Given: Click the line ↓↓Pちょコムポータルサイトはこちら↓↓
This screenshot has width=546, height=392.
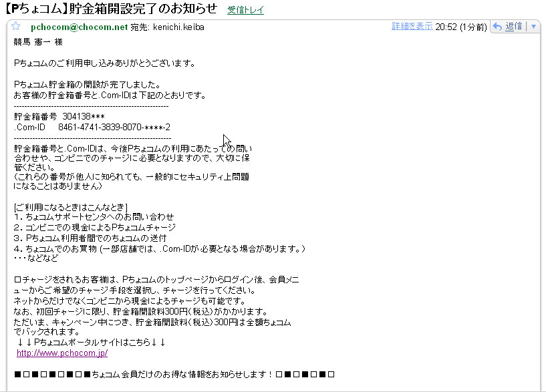Looking at the screenshot, I should pos(92,343).
